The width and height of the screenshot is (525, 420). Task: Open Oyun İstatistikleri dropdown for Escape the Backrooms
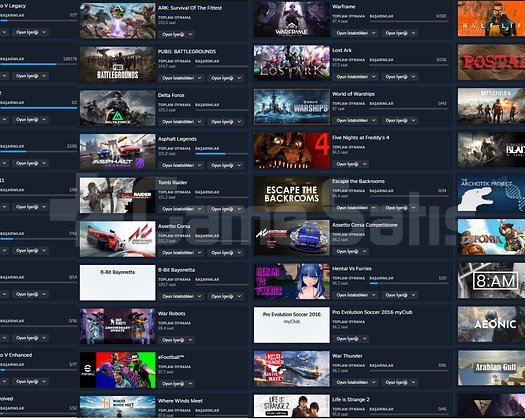click(x=355, y=208)
